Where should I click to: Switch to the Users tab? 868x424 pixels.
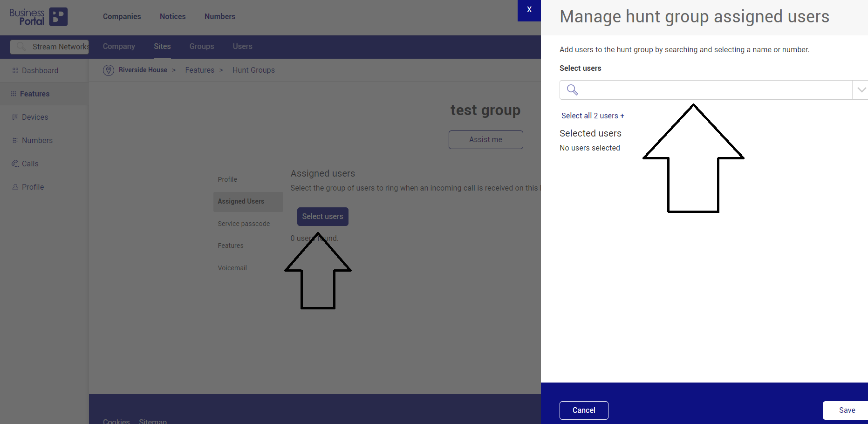(243, 46)
